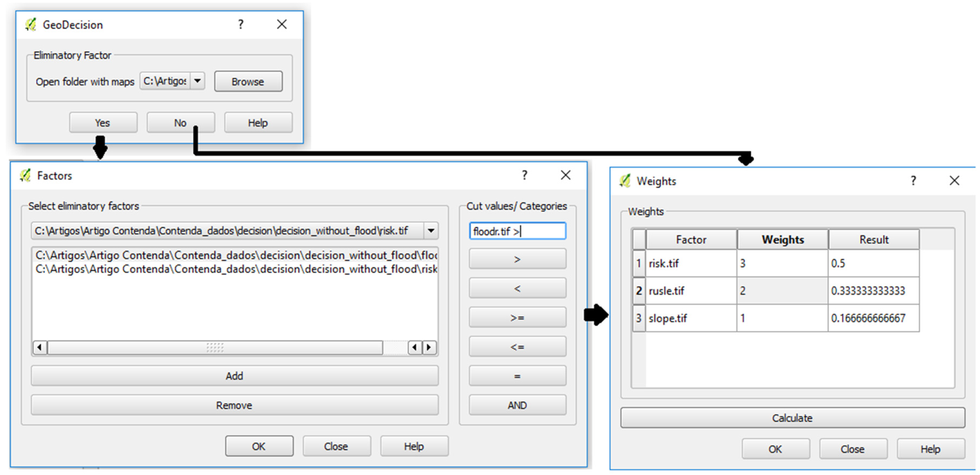The height and width of the screenshot is (475, 980).
Task: Click Browse to choose maps folder
Action: coord(248,81)
